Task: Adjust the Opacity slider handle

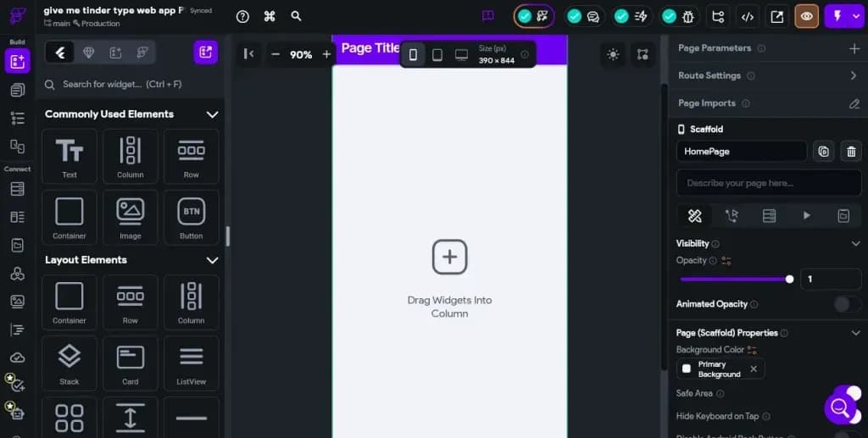Action: pos(789,280)
